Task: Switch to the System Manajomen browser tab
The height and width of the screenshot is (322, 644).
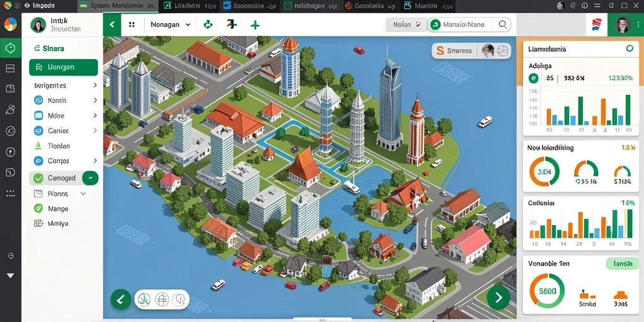Action: click(116, 6)
